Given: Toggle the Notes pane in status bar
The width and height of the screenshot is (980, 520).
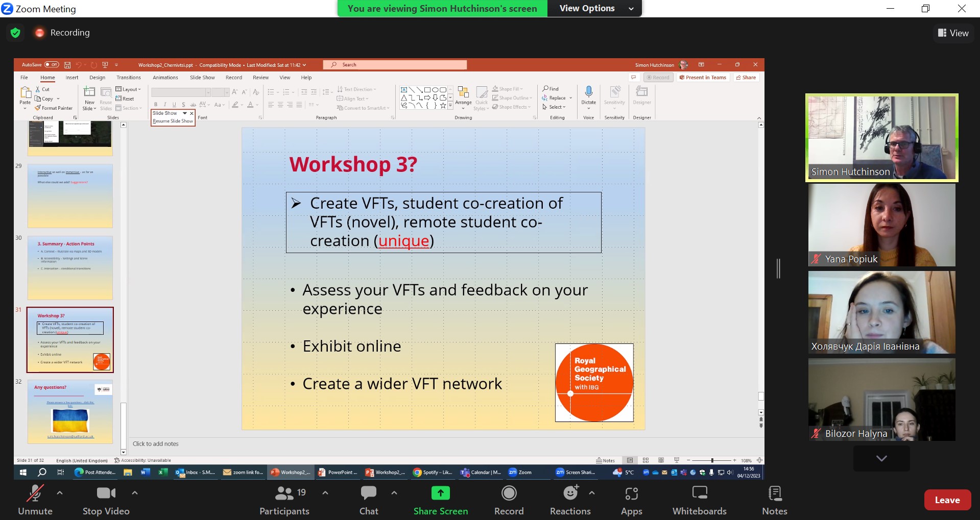Looking at the screenshot, I should point(606,460).
